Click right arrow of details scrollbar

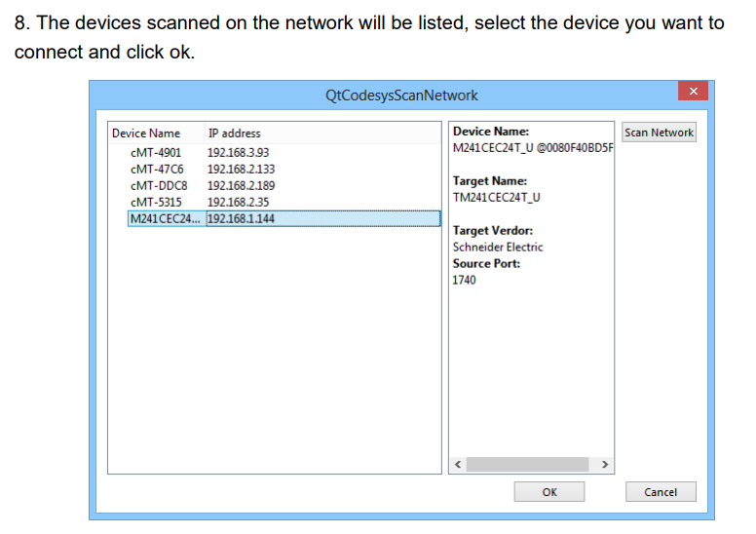click(605, 464)
